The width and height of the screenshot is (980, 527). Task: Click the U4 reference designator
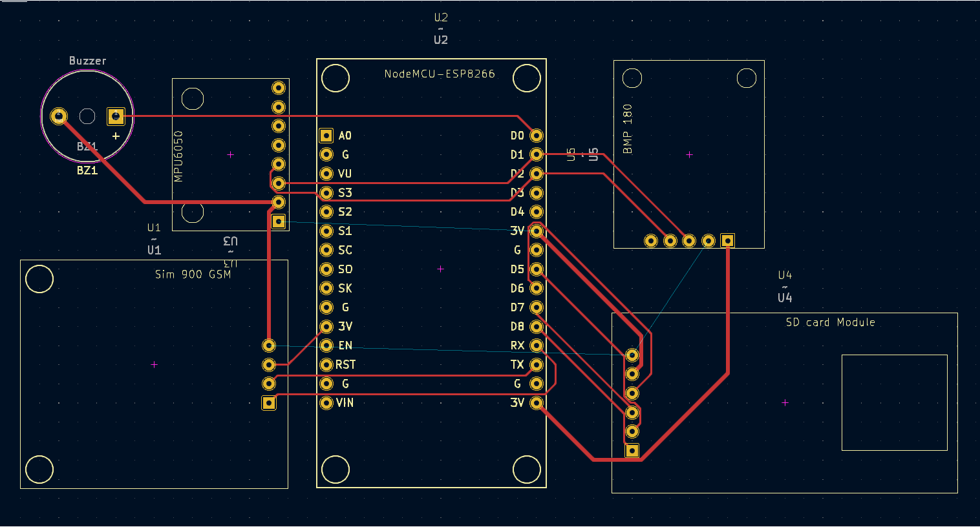pos(785,275)
